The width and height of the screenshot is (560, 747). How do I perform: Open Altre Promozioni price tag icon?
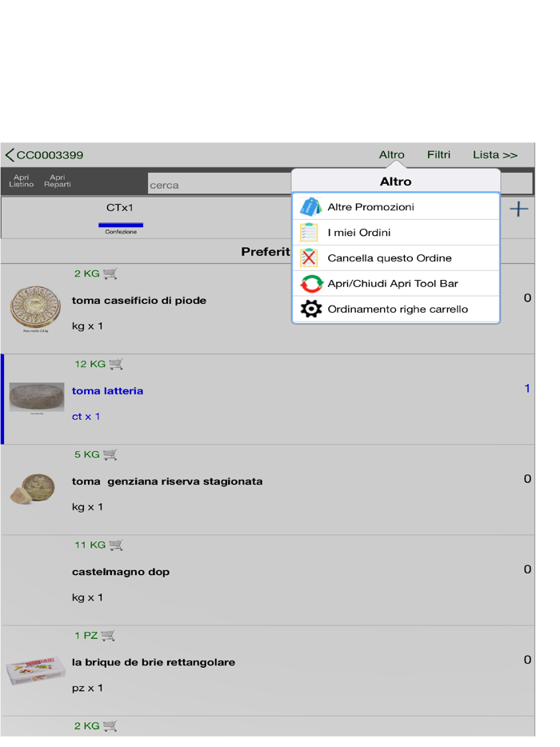coord(310,207)
